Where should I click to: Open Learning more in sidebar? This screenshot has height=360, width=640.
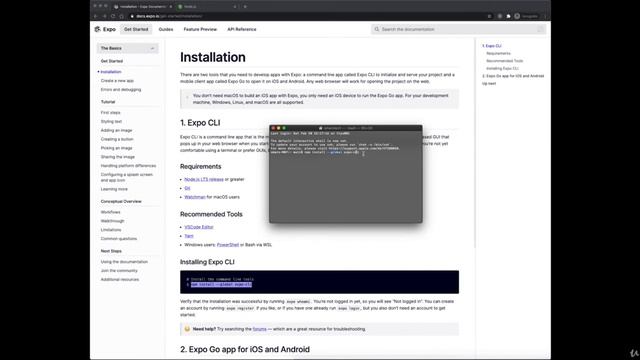(114, 189)
